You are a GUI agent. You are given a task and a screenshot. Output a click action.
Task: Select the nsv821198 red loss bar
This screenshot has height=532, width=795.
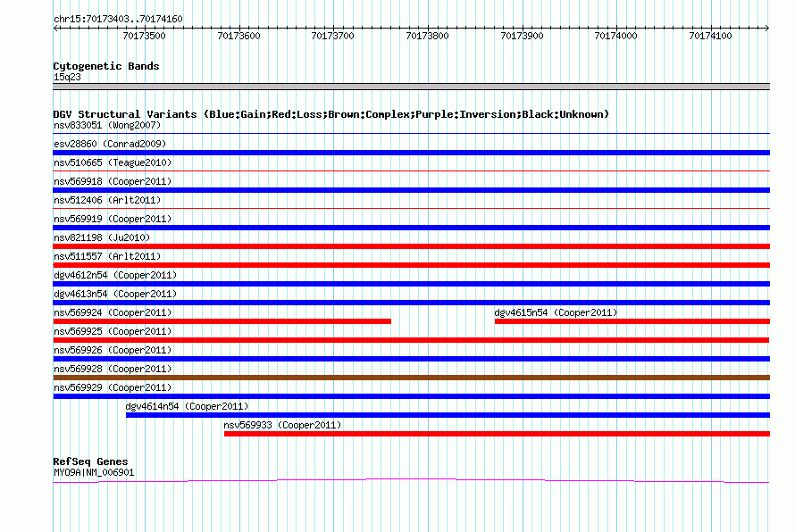point(411,246)
